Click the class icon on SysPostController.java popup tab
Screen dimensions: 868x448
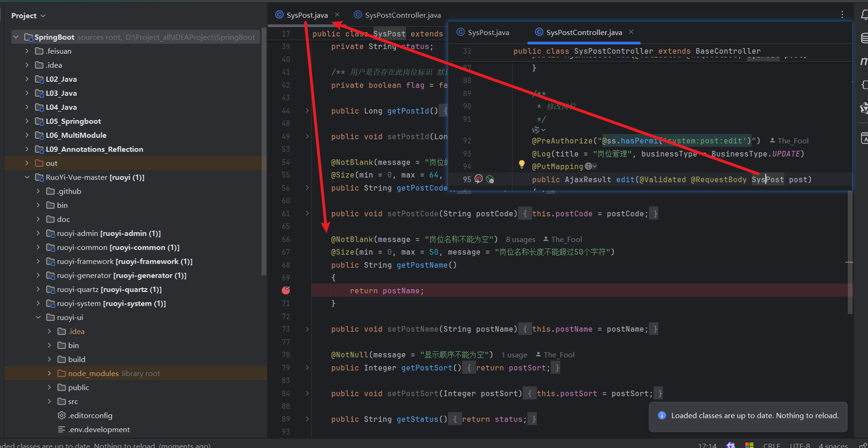coord(539,32)
